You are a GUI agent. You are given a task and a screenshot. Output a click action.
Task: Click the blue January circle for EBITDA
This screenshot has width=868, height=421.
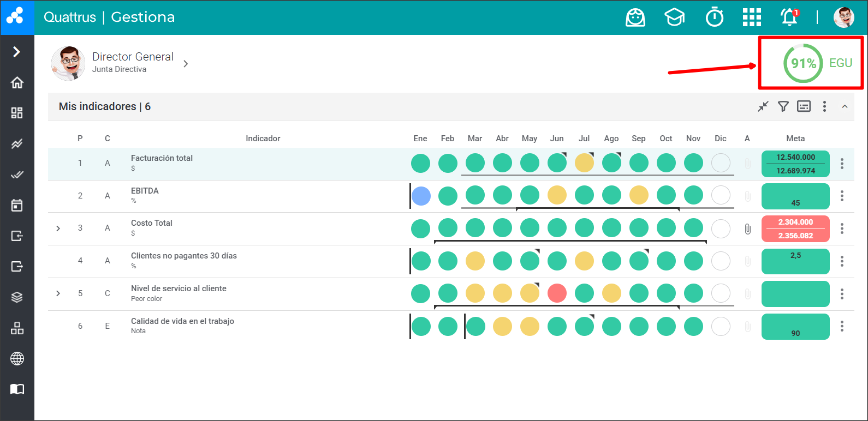click(421, 196)
